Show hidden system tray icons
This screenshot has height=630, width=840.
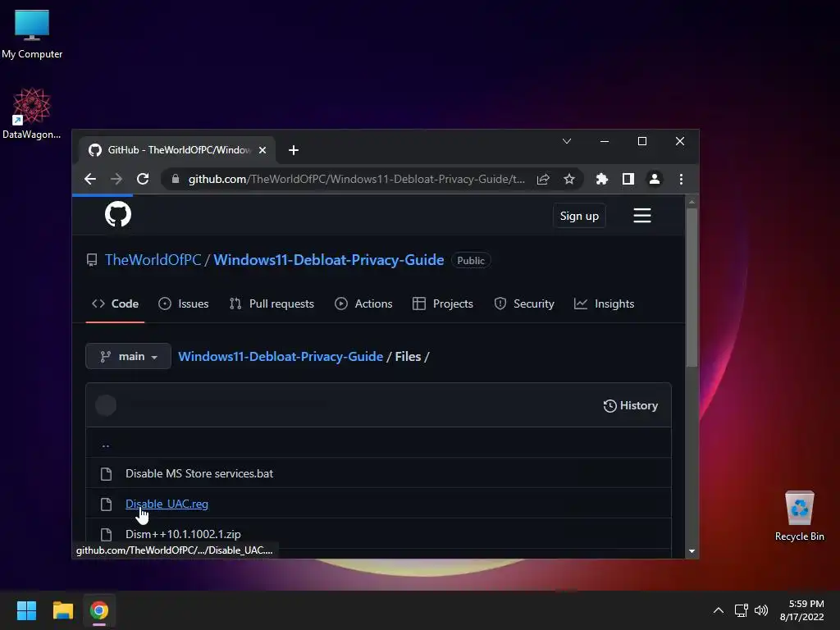tap(719, 610)
